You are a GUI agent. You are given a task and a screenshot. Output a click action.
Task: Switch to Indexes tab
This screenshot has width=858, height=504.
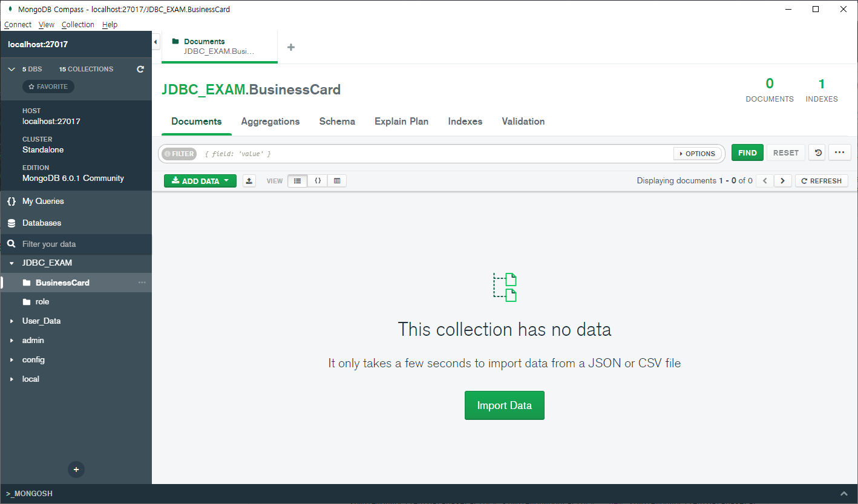pyautogui.click(x=465, y=122)
